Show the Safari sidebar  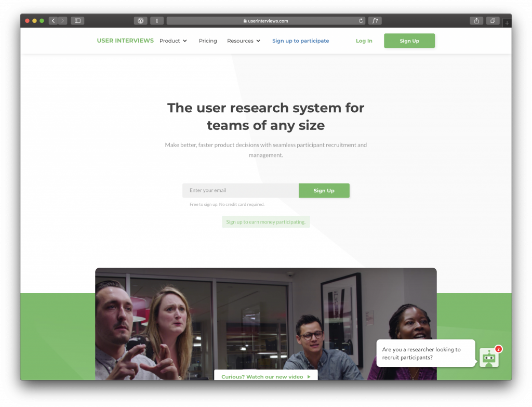point(78,21)
